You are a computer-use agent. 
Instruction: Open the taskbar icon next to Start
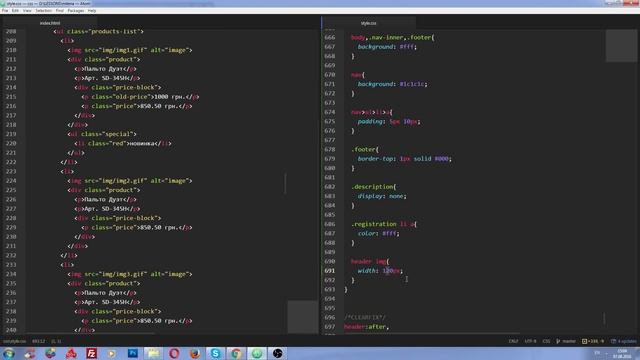coord(30,353)
